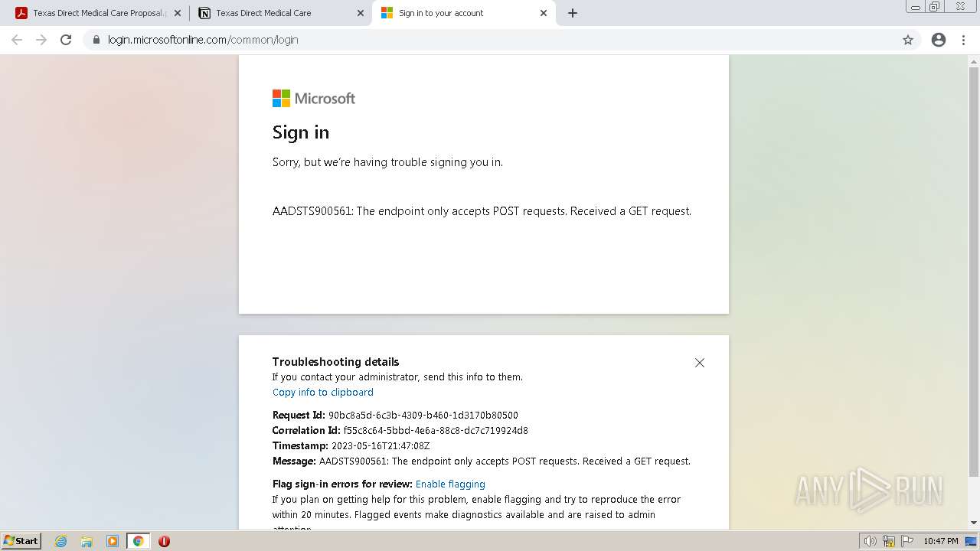Go forward to the next page
This screenshot has width=980, height=551.
[41, 40]
